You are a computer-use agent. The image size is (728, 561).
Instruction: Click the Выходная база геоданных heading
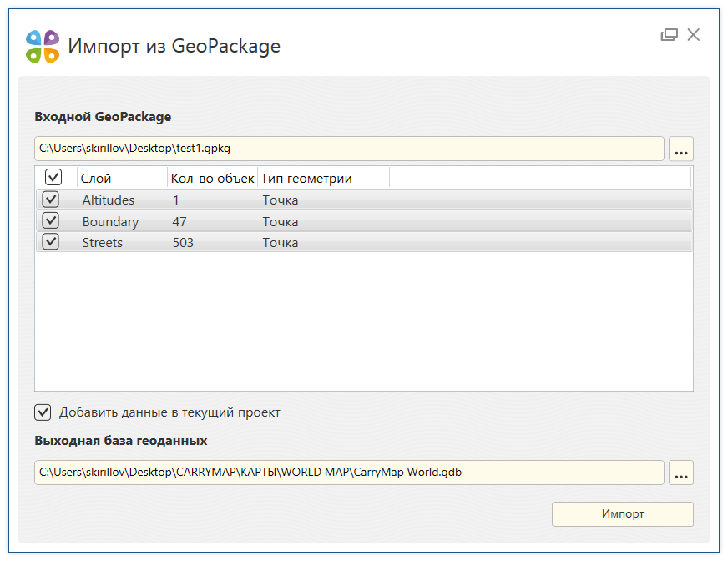point(121,441)
